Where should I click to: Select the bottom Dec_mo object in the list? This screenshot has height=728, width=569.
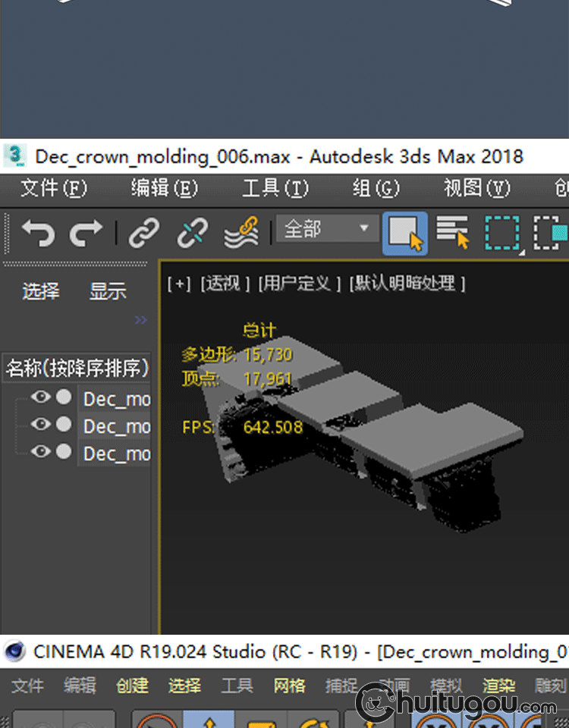(x=117, y=453)
